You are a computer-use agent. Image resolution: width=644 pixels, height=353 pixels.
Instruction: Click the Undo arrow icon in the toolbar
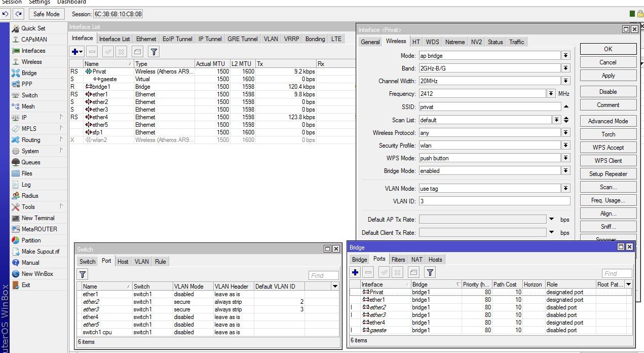point(6,14)
